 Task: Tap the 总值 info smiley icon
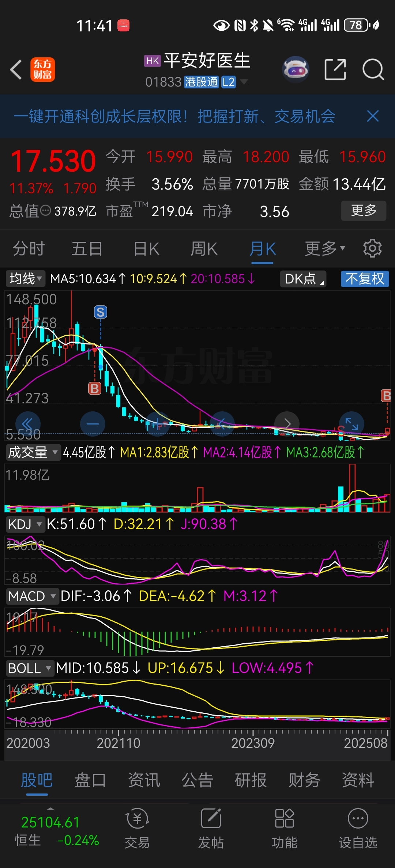pyautogui.click(x=46, y=211)
